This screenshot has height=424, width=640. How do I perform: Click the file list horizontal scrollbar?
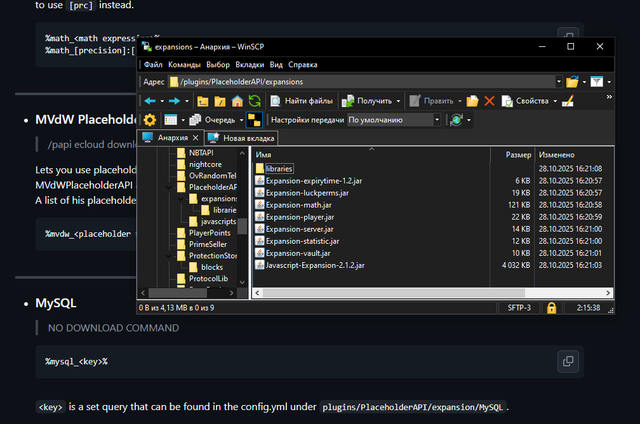(432, 293)
